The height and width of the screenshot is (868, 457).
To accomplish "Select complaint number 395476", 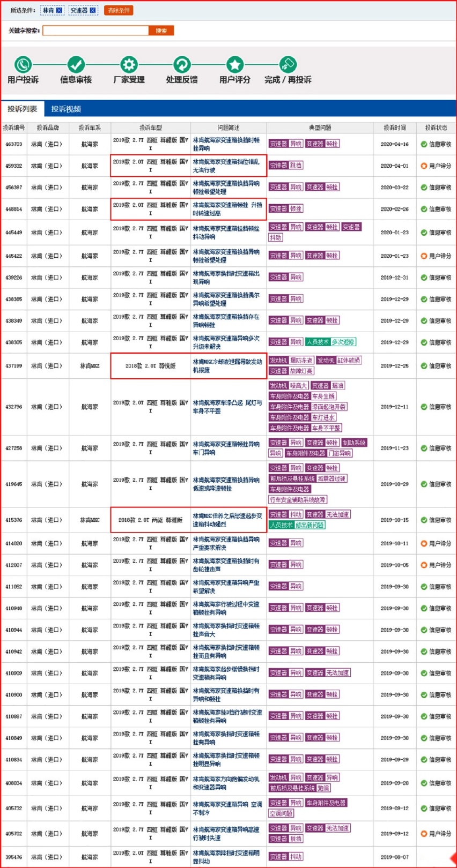I will point(14,857).
